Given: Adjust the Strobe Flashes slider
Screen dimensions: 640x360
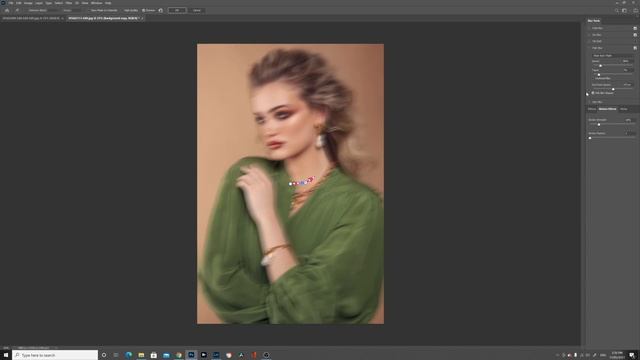Looking at the screenshot, I should 590,138.
